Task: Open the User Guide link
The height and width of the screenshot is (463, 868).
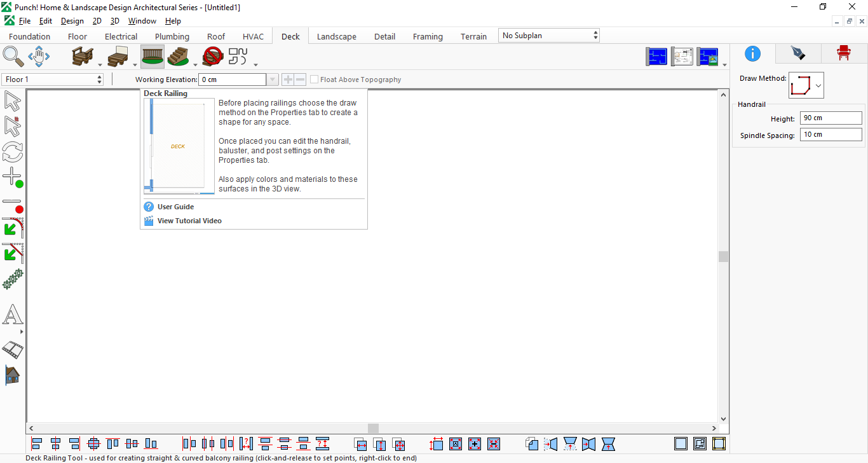Action: coord(175,207)
